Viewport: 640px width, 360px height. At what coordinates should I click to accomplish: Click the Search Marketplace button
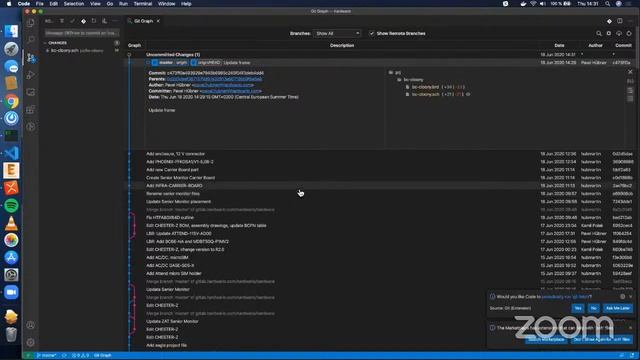pos(546,340)
